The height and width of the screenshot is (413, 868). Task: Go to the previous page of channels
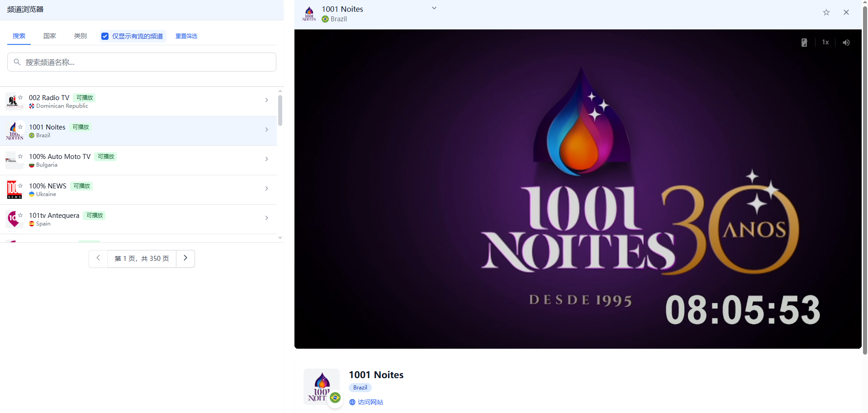(98, 258)
